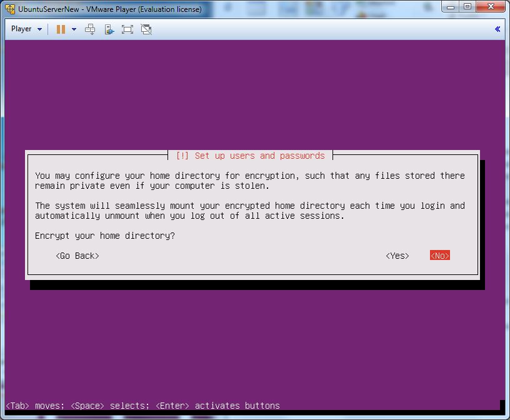Enter full screen mode via toolbar icon
The image size is (510, 420).
tap(127, 29)
